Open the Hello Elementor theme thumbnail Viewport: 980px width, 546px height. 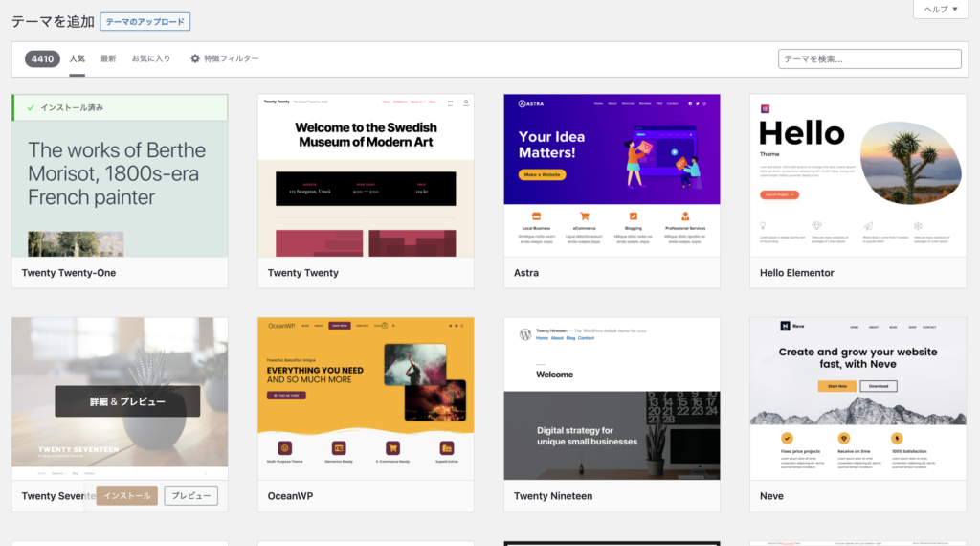pos(858,175)
